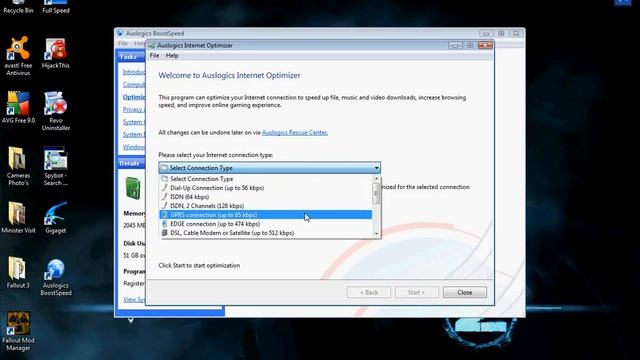Viewport: 640px width, 360px height.
Task: Launch Spybot - Search desktop shortcut
Action: click(56, 166)
